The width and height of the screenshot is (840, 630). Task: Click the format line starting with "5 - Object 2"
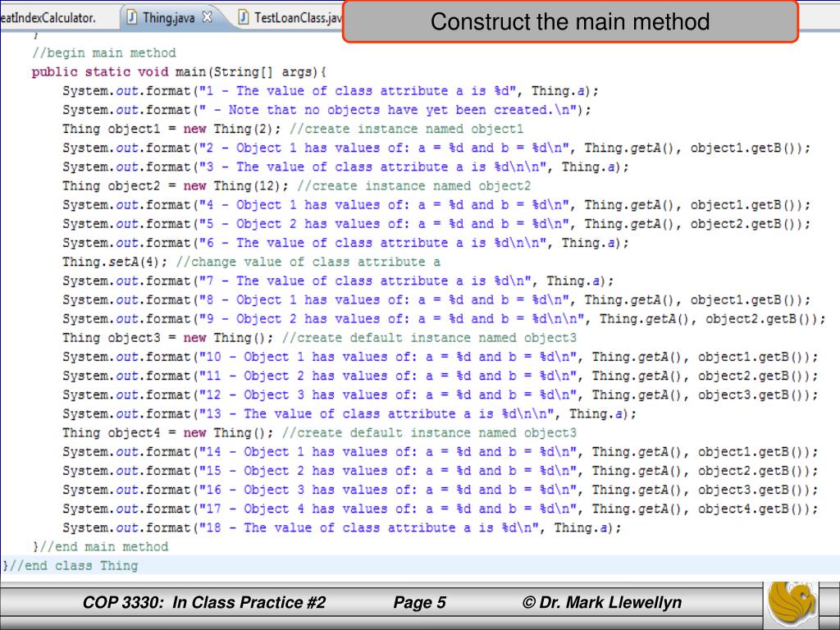tap(436, 224)
